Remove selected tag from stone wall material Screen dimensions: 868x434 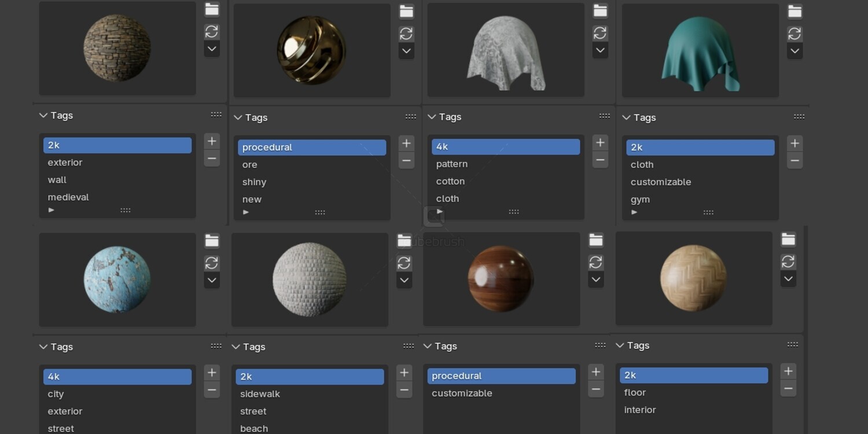tap(212, 159)
